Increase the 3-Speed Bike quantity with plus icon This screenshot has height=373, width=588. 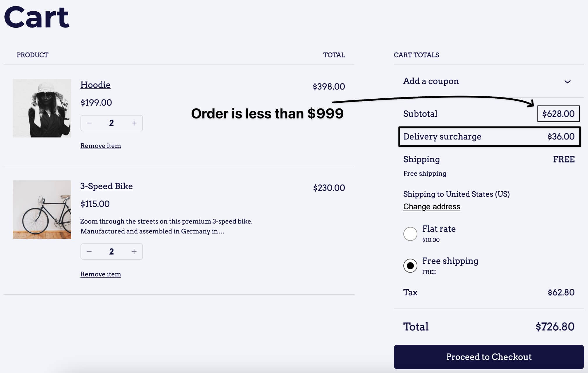coord(134,251)
